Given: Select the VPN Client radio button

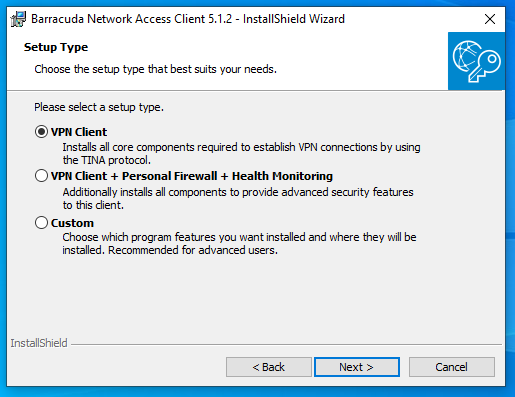Looking at the screenshot, I should coord(41,132).
